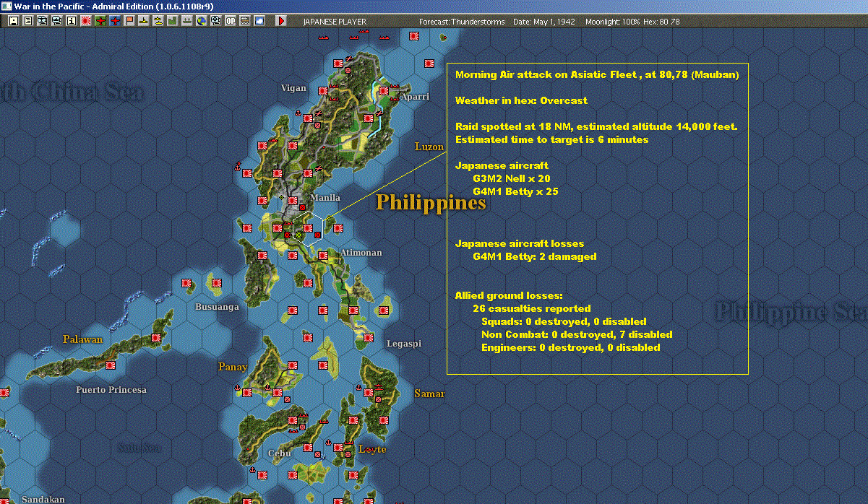Click the Busuanga island label

click(x=217, y=306)
